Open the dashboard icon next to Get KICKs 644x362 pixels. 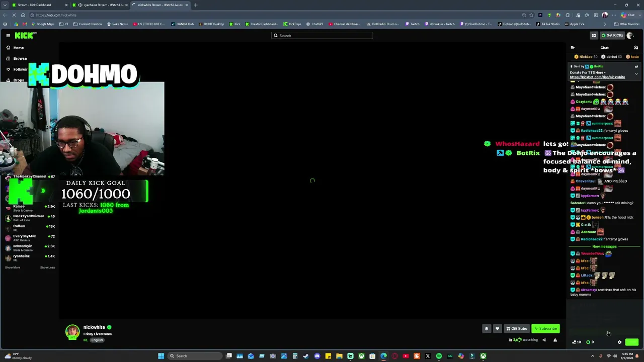pyautogui.click(x=594, y=35)
